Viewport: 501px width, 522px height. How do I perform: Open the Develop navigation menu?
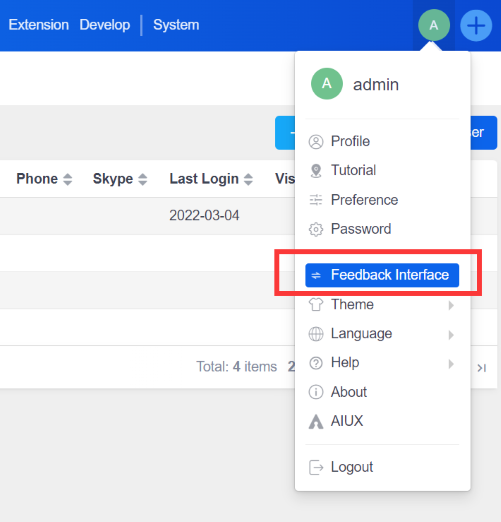[x=105, y=25]
